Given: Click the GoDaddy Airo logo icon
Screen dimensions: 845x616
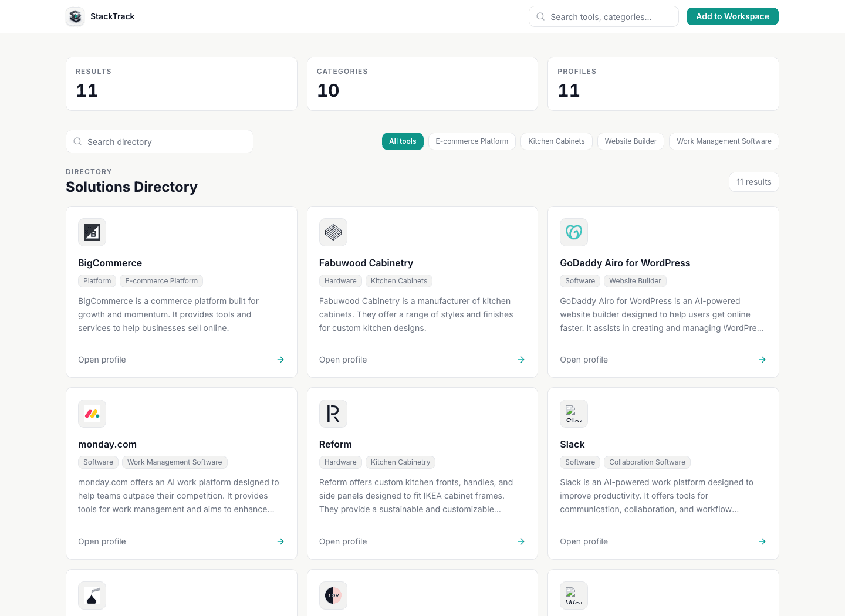Looking at the screenshot, I should (574, 232).
